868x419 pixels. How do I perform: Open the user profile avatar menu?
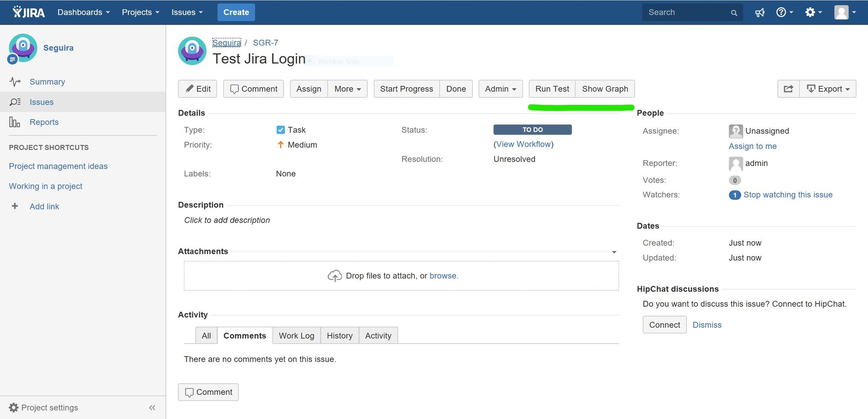click(x=845, y=13)
